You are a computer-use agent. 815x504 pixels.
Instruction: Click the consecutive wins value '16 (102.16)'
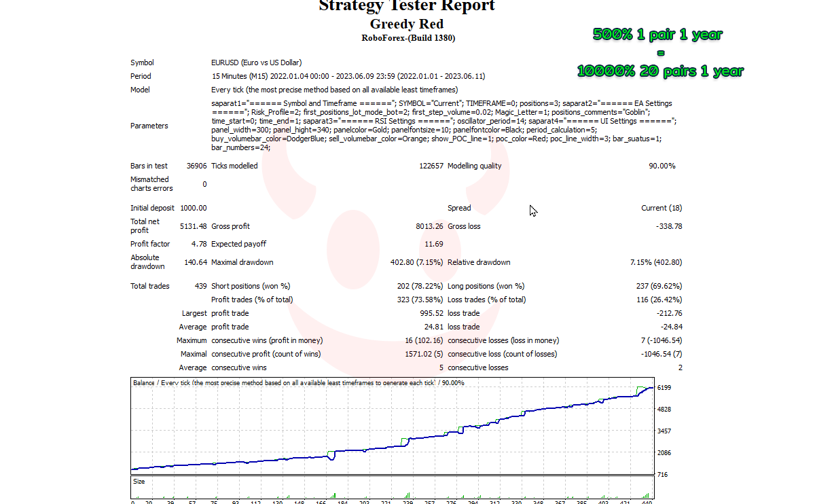click(424, 340)
